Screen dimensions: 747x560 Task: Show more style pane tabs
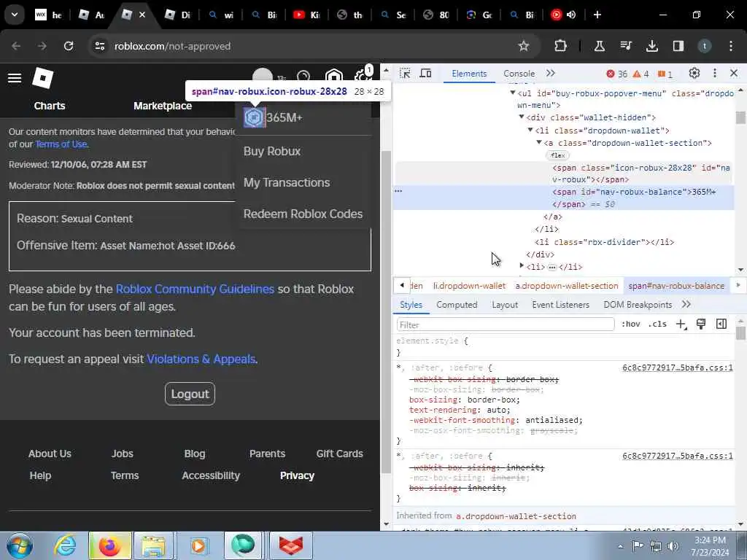coord(686,305)
